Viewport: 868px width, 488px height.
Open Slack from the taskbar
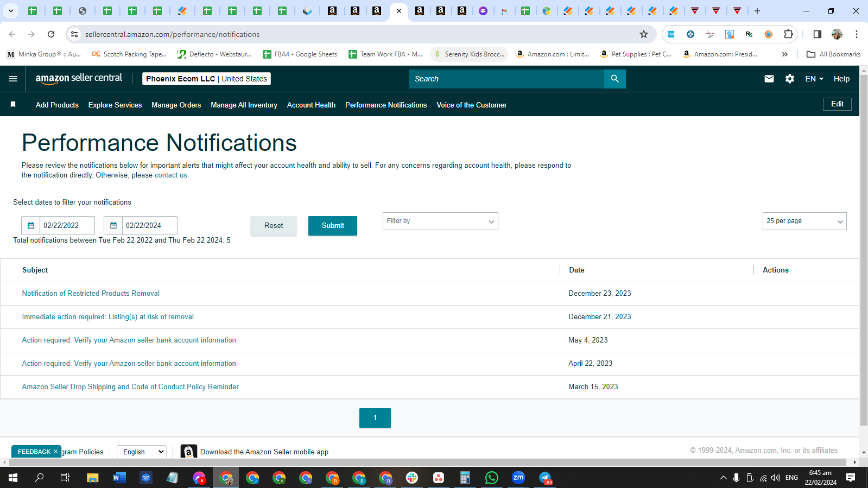(412, 478)
